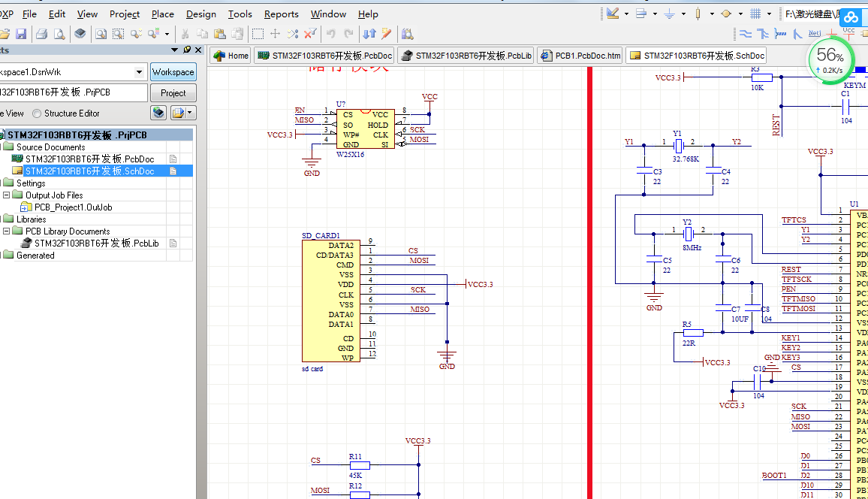
Task: Click the Project button
Action: click(x=173, y=93)
